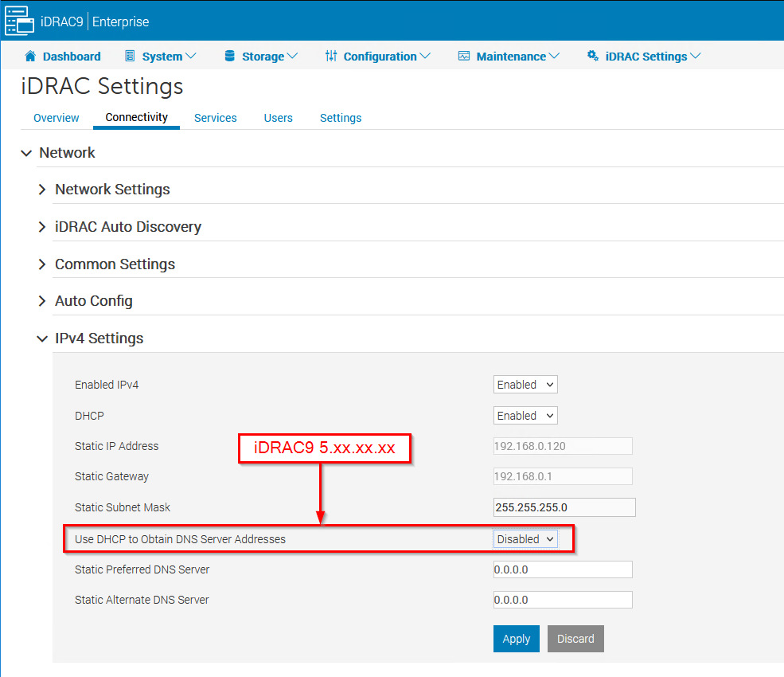Discard the pending changes

[575, 639]
